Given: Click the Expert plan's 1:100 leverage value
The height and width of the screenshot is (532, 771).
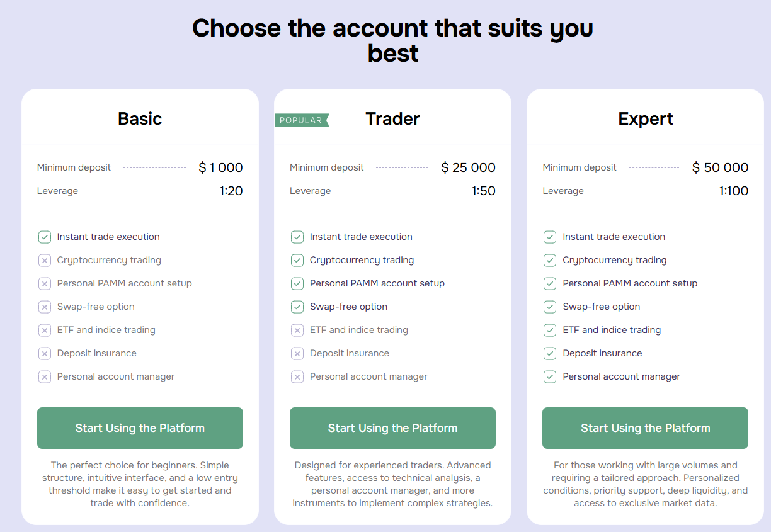Looking at the screenshot, I should click(x=734, y=191).
